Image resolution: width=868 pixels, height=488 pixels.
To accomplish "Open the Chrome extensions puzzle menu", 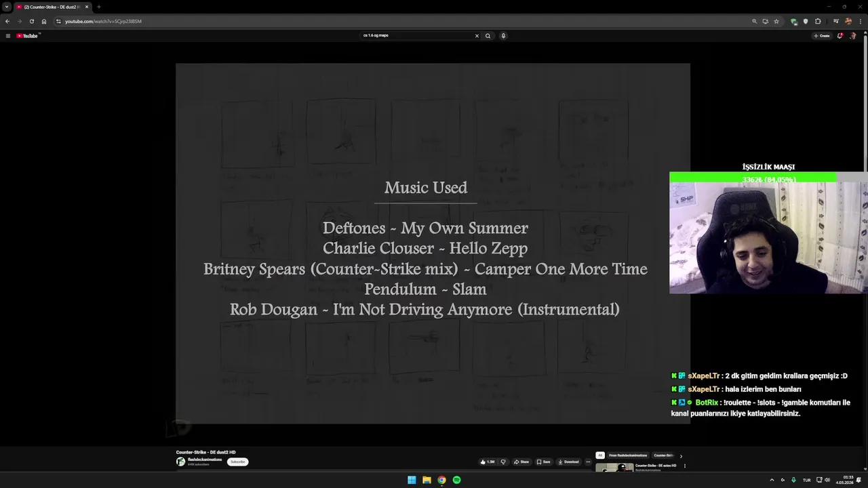I will 818,21.
